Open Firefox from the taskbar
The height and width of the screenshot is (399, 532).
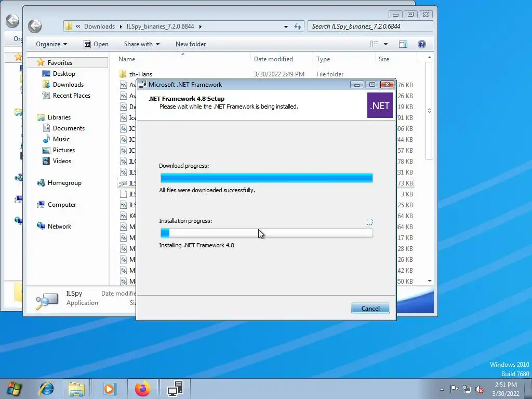coord(142,389)
